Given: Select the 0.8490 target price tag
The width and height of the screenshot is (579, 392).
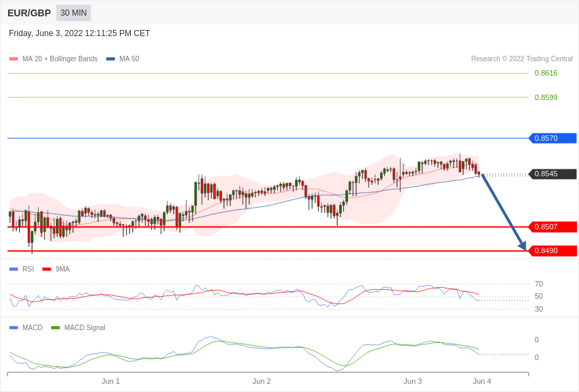Looking at the screenshot, I should pyautogui.click(x=553, y=250).
